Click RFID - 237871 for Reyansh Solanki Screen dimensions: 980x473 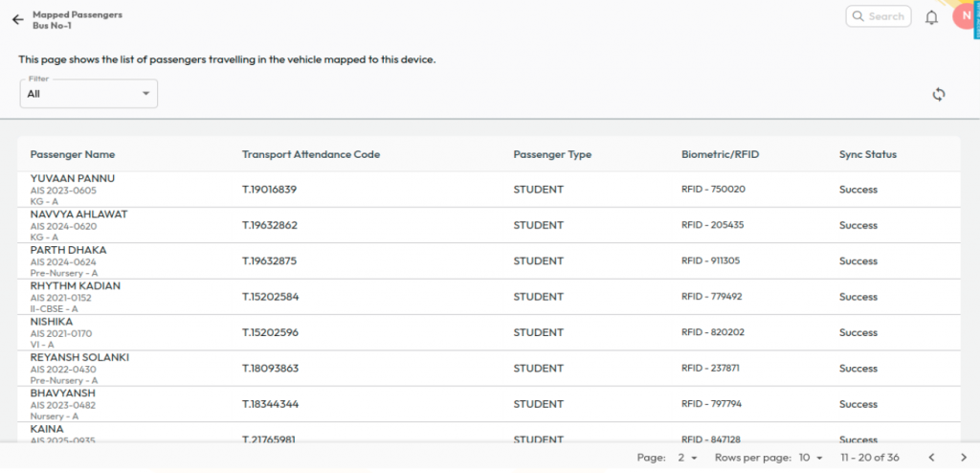(x=710, y=369)
